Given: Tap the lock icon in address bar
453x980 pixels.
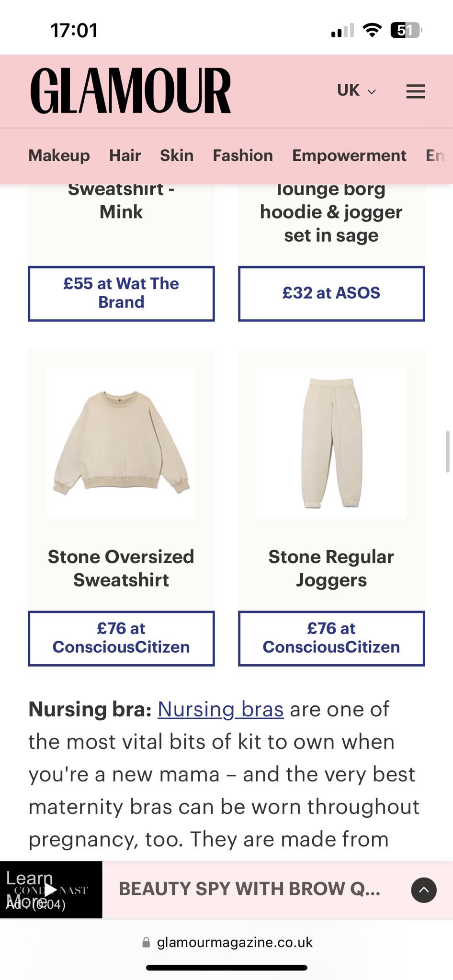Looking at the screenshot, I should click(146, 942).
